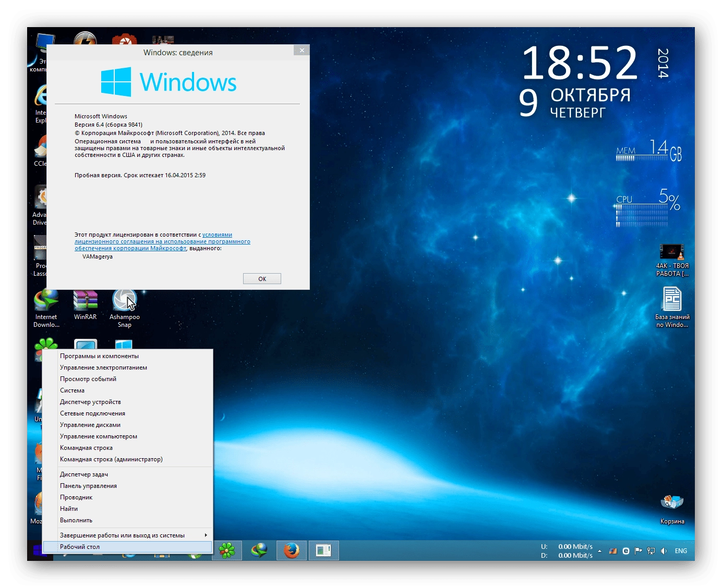The image size is (722, 588).
Task: Open the База знаний по Windows file
Action: pos(672,307)
